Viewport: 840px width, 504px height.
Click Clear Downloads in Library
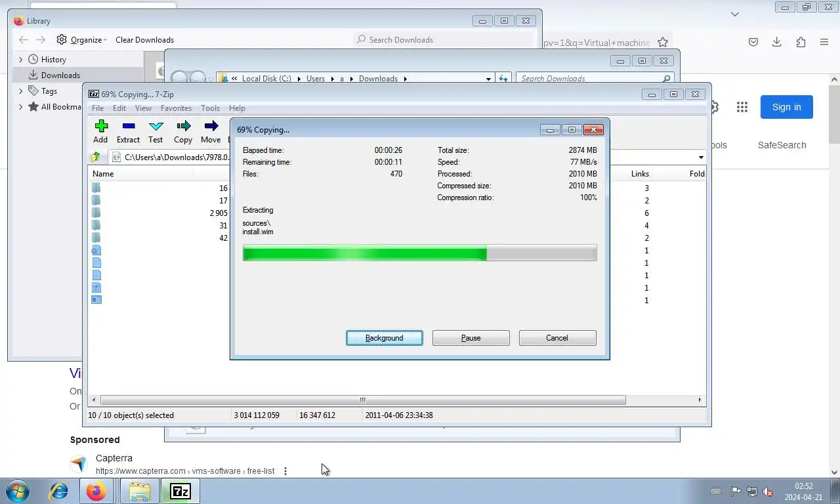144,39
